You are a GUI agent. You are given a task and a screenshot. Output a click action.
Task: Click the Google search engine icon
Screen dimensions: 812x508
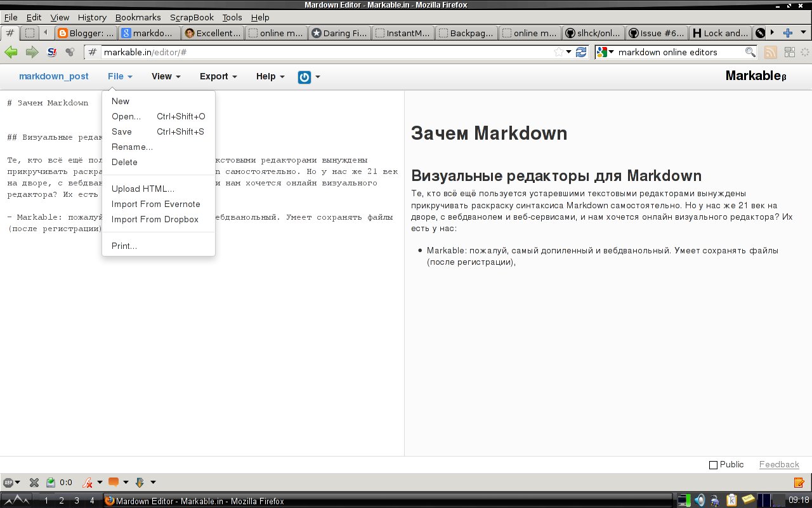click(602, 52)
